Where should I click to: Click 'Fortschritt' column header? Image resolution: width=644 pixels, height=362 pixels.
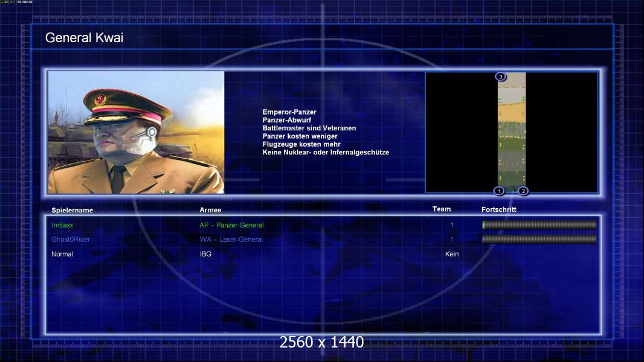coord(498,209)
